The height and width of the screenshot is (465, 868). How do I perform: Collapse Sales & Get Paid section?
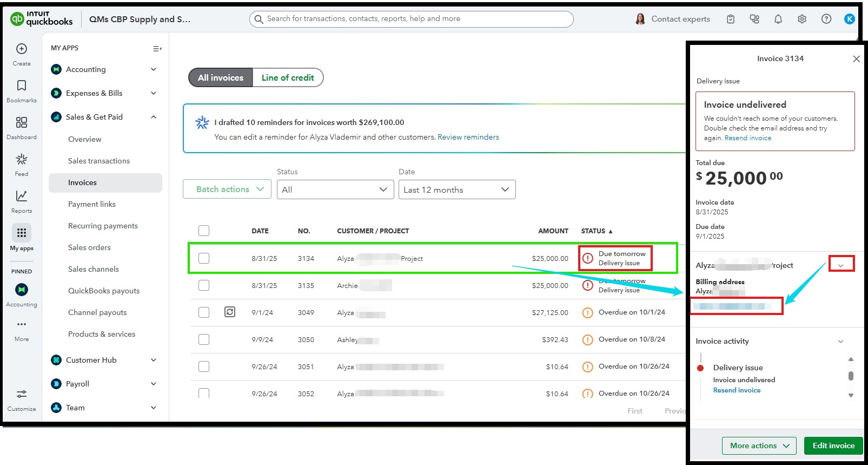(x=154, y=117)
